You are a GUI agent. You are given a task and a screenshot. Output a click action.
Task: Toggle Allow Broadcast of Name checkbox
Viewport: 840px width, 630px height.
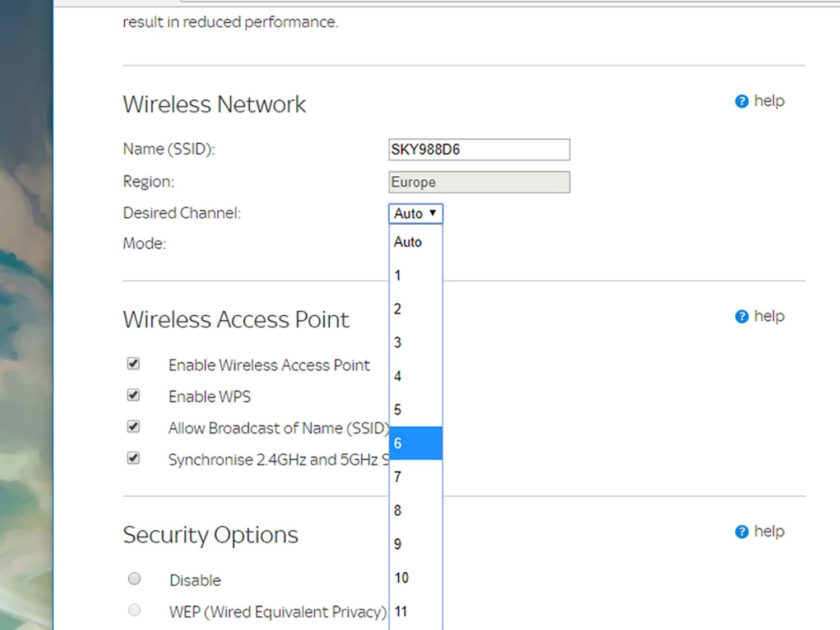tap(133, 427)
